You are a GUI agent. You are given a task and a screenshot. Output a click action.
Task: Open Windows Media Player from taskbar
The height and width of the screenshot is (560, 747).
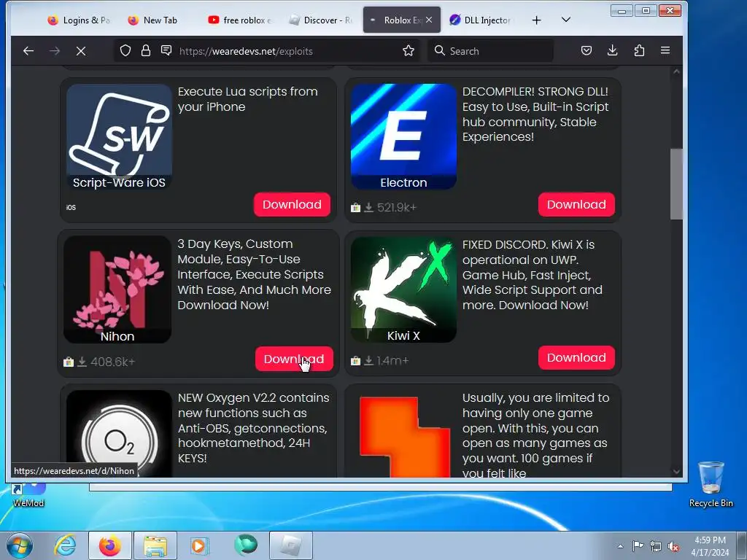[x=199, y=545]
